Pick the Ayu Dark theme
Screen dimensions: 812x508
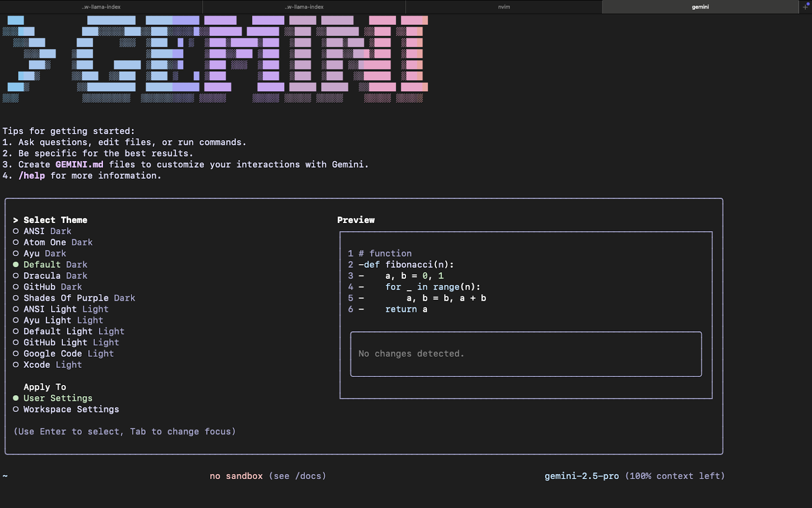40,253
